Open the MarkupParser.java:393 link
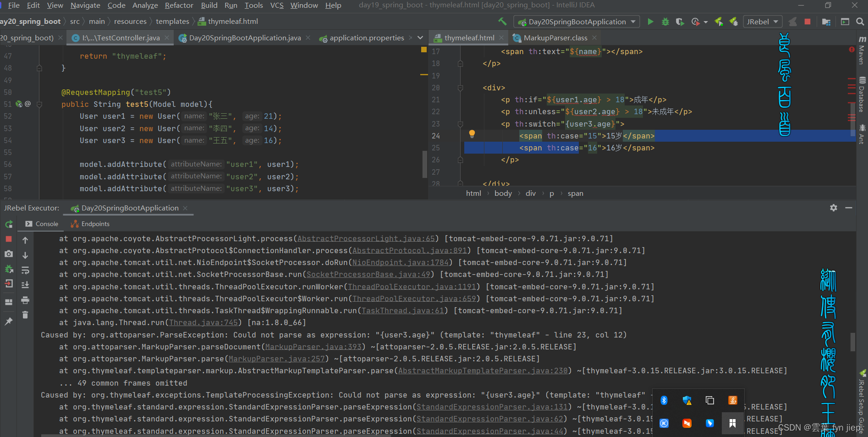 313,347
